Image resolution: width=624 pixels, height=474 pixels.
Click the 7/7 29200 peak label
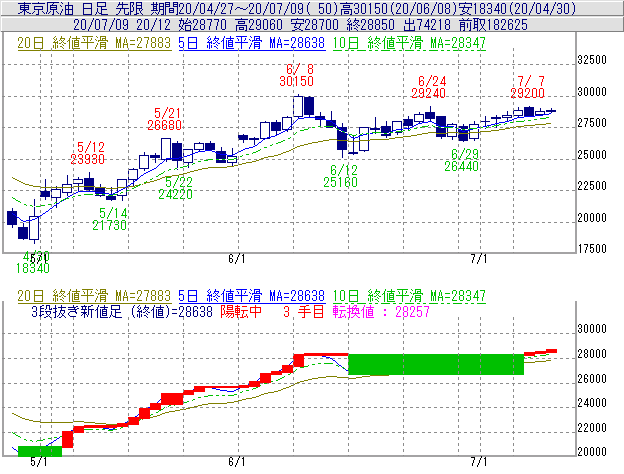[x=527, y=87]
